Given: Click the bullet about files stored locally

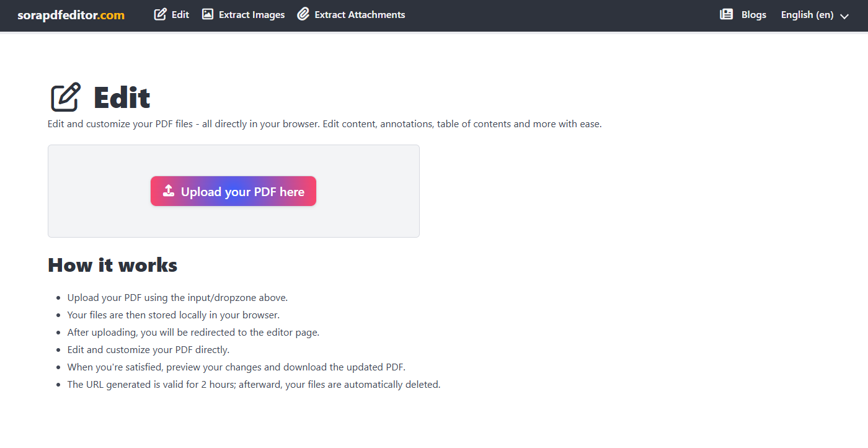Looking at the screenshot, I should click(173, 315).
